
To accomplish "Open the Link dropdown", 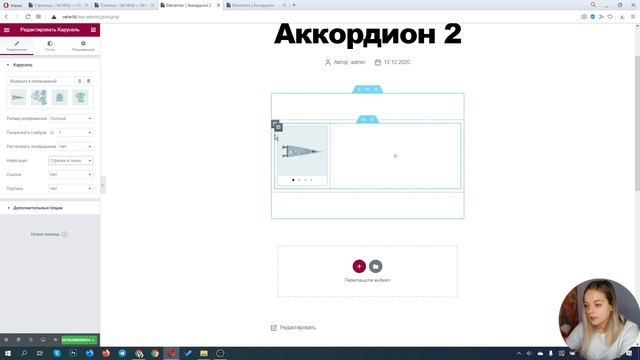I will [71, 174].
